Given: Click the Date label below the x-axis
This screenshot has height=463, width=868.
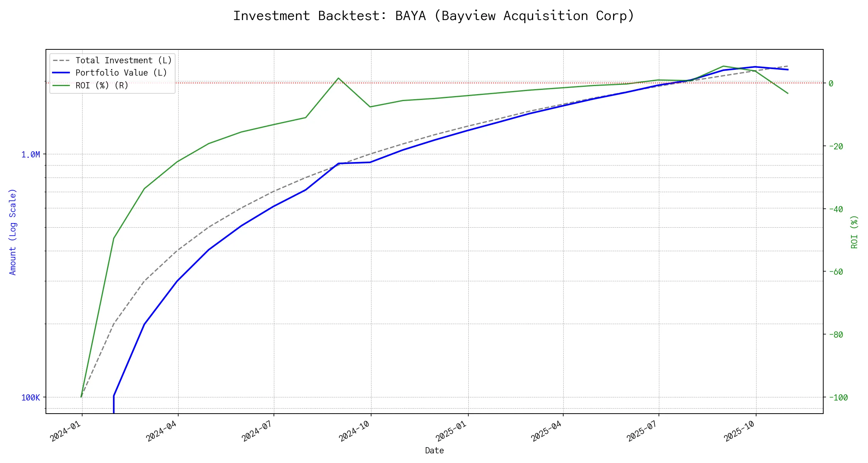Looking at the screenshot, I should point(434,450).
